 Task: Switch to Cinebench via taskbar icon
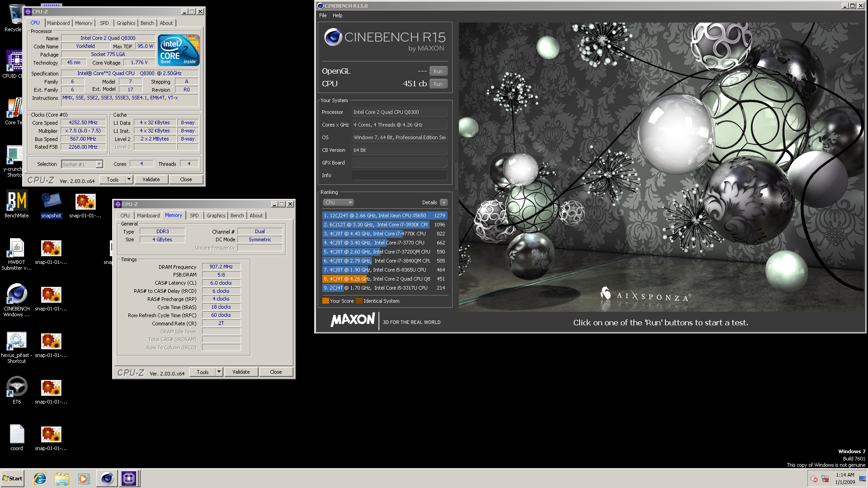(107, 479)
